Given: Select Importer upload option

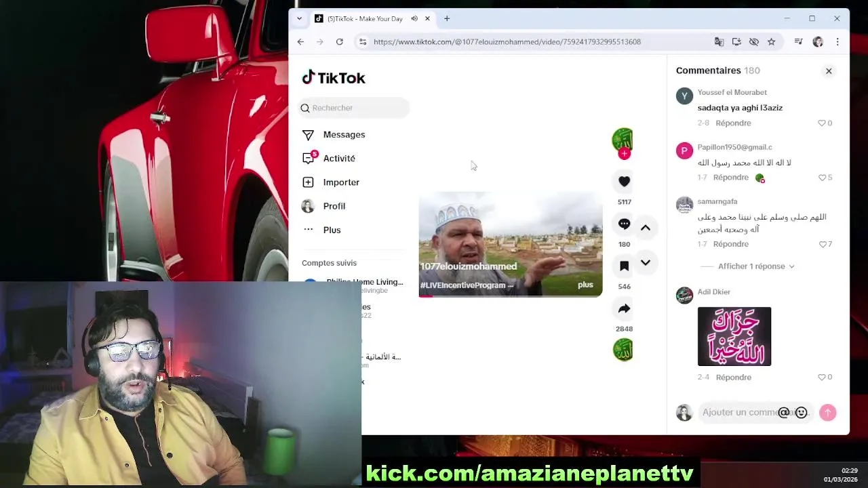Looking at the screenshot, I should click(331, 182).
